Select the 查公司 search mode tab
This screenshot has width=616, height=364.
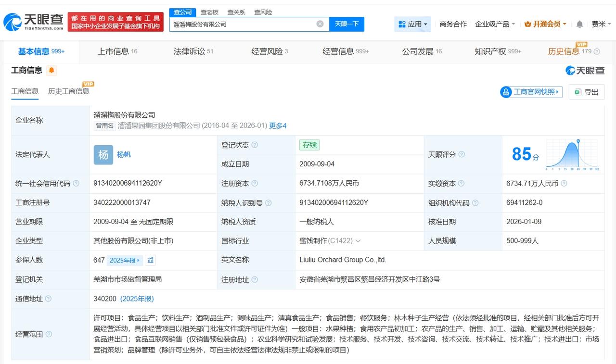coord(182,12)
